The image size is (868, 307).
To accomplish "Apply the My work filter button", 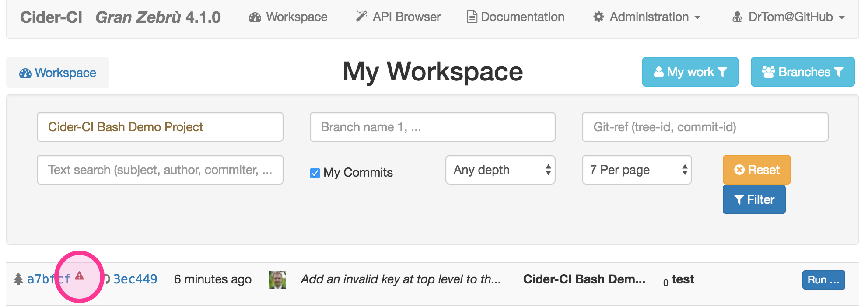I will click(x=690, y=72).
